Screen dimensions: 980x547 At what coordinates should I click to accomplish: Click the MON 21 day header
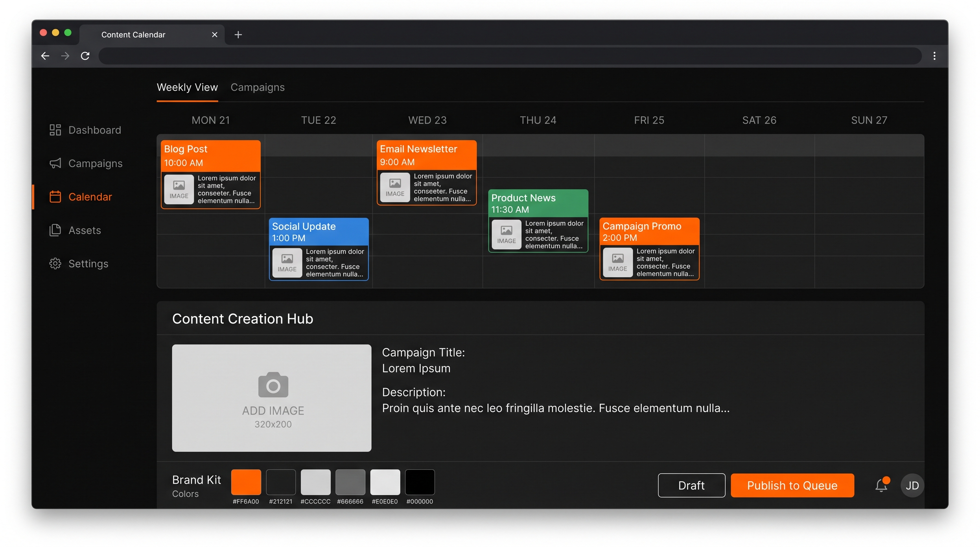pos(211,120)
